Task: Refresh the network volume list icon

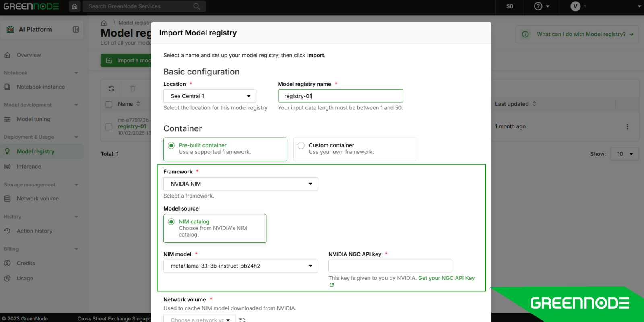Action: point(242,320)
